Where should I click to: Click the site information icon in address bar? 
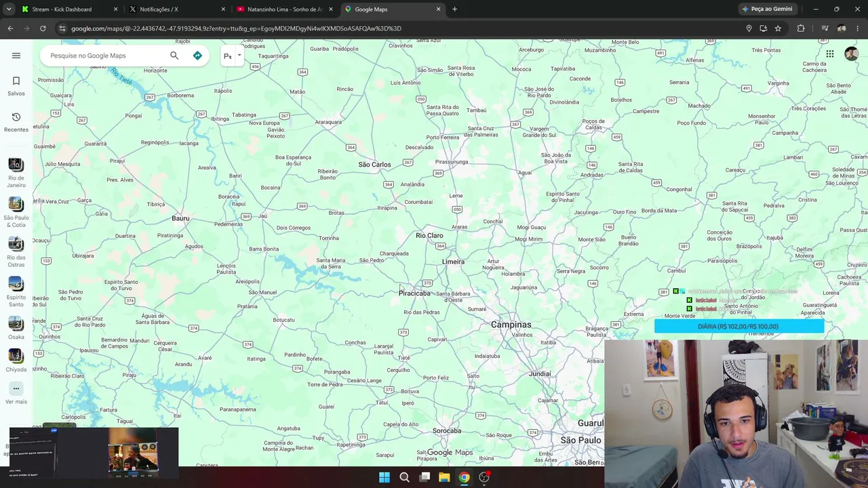62,28
